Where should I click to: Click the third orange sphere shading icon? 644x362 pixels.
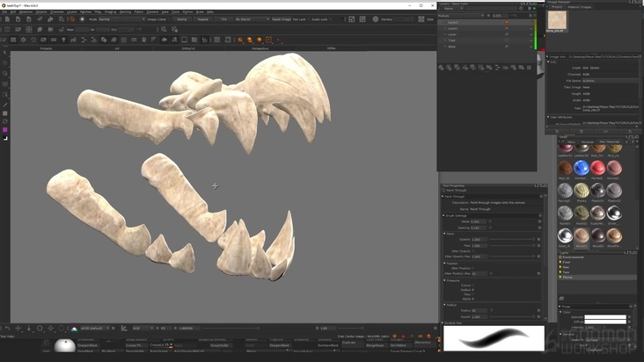pyautogui.click(x=260, y=40)
